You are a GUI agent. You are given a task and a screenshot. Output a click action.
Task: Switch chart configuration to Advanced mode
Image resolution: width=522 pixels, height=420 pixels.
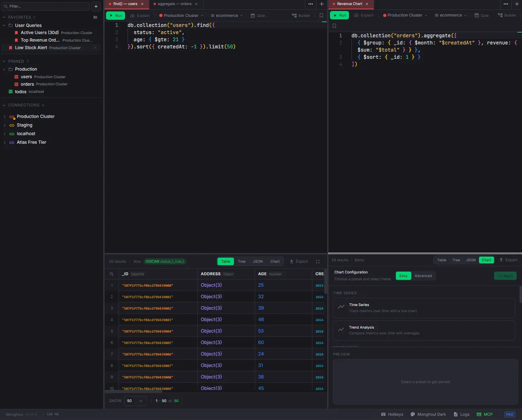coord(423,276)
